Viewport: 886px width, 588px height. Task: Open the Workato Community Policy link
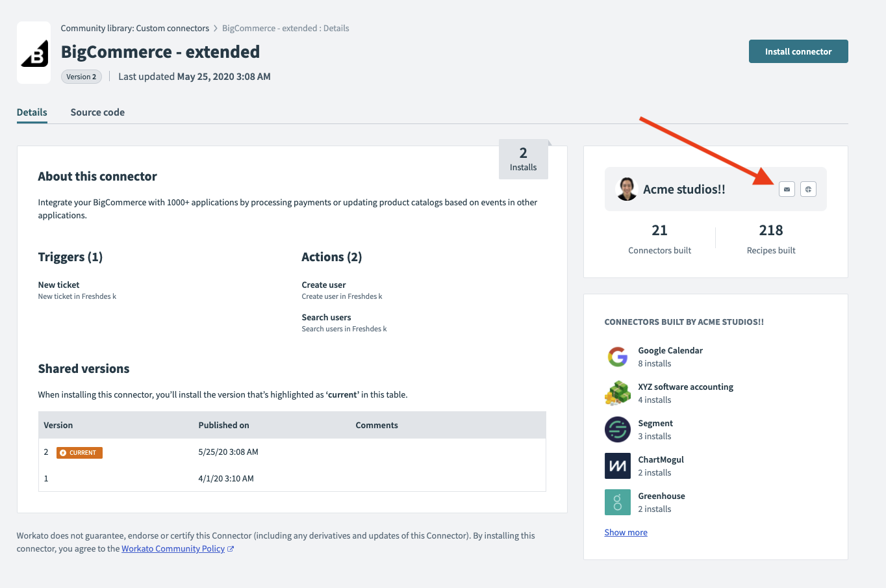coord(173,549)
